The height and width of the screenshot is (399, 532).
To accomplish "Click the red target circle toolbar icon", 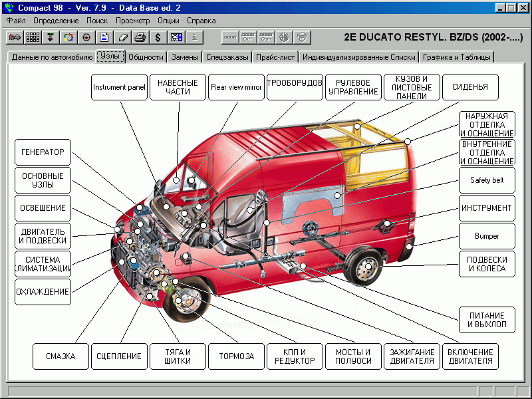I will point(86,37).
